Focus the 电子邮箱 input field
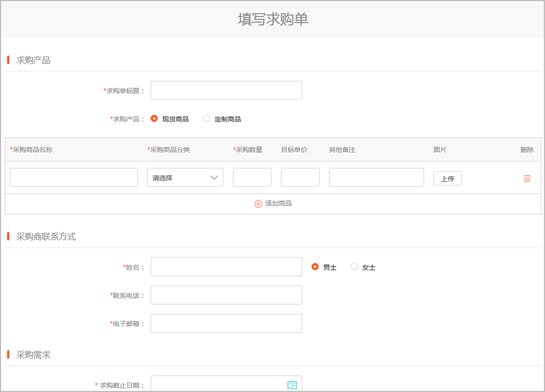The height and width of the screenshot is (392, 545). click(x=226, y=323)
